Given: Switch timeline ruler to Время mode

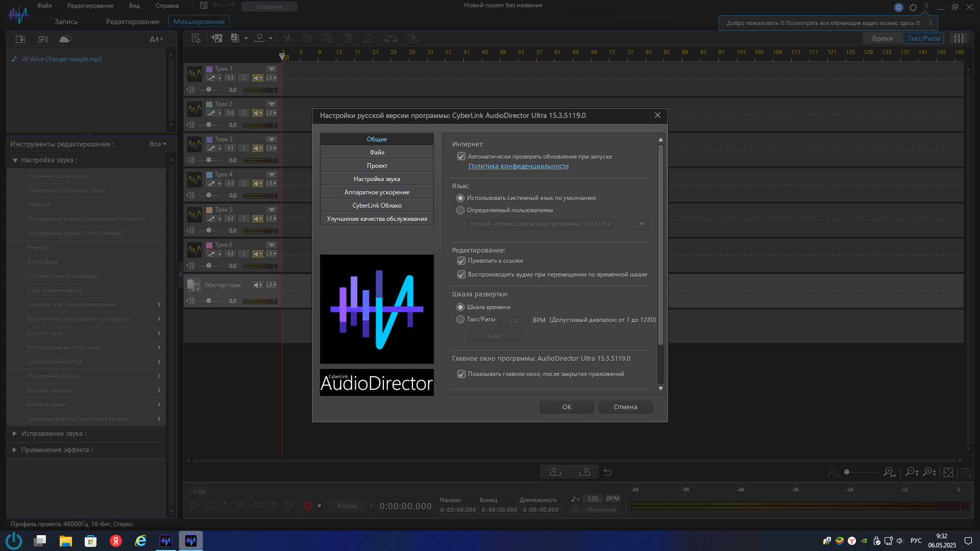Looking at the screenshot, I should pos(883,38).
